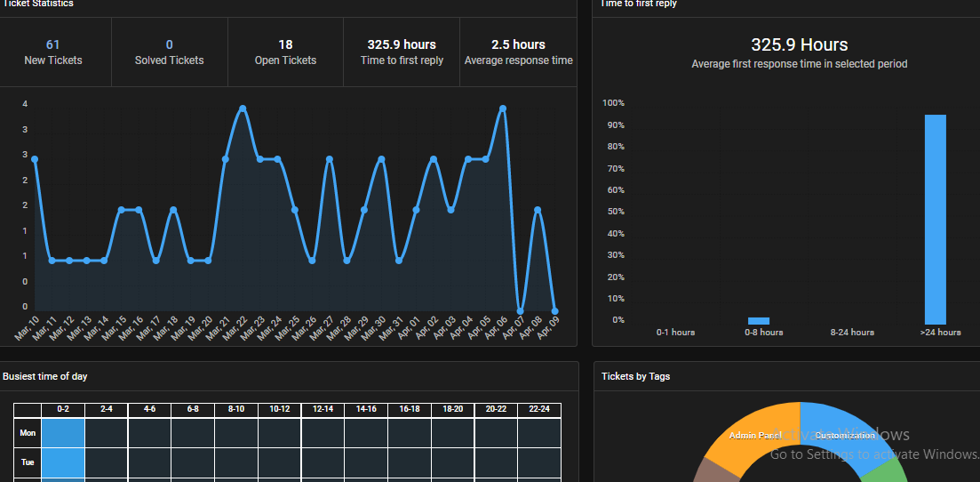The height and width of the screenshot is (482, 980).
Task: Select the Apr, 09 data point at zero
Action: point(555,311)
